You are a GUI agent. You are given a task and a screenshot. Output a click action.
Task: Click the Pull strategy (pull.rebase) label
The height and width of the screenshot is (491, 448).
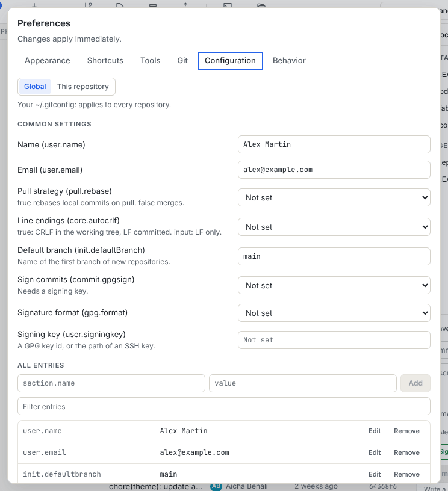click(64, 191)
